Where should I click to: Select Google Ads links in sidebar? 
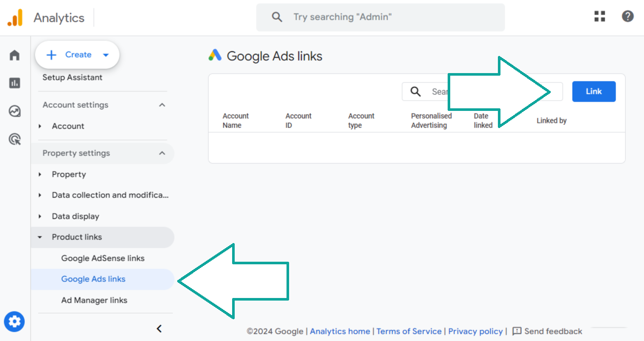click(103, 279)
